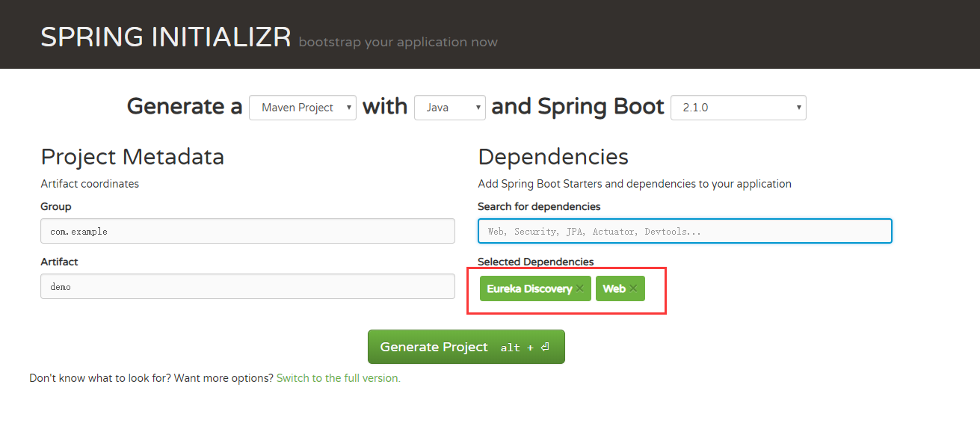This screenshot has height=426, width=980.
Task: Click the Artifact coordinates text
Action: [x=90, y=184]
